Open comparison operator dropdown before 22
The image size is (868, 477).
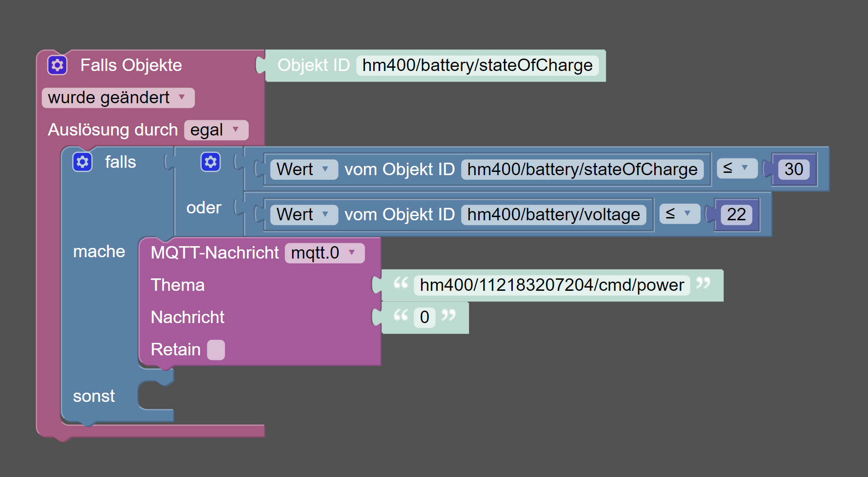[680, 214]
